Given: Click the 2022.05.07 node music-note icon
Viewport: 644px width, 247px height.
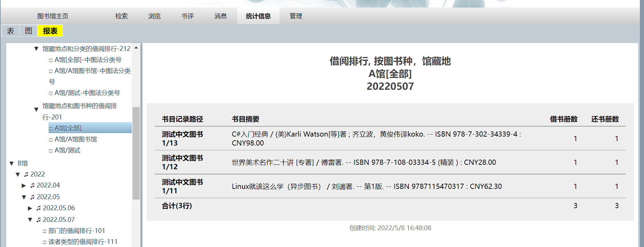Looking at the screenshot, I should pyautogui.click(x=39, y=220).
